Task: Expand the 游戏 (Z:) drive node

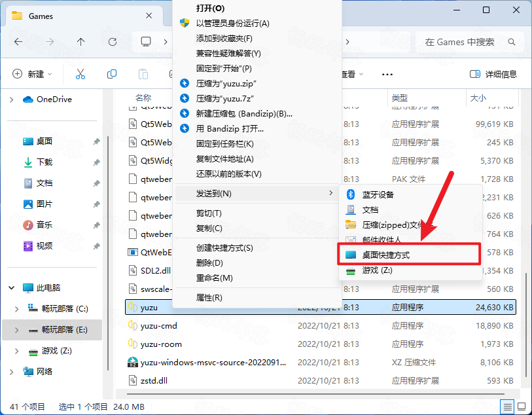Action: (16, 351)
